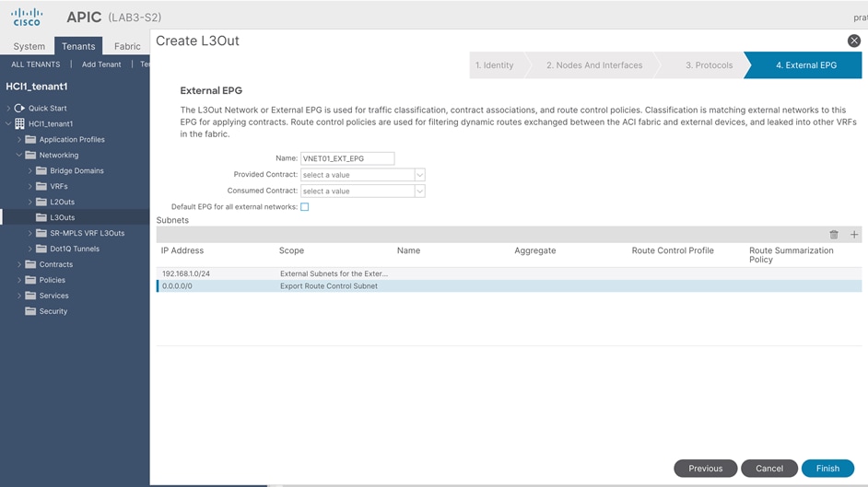Click the Security folder icon

30,311
